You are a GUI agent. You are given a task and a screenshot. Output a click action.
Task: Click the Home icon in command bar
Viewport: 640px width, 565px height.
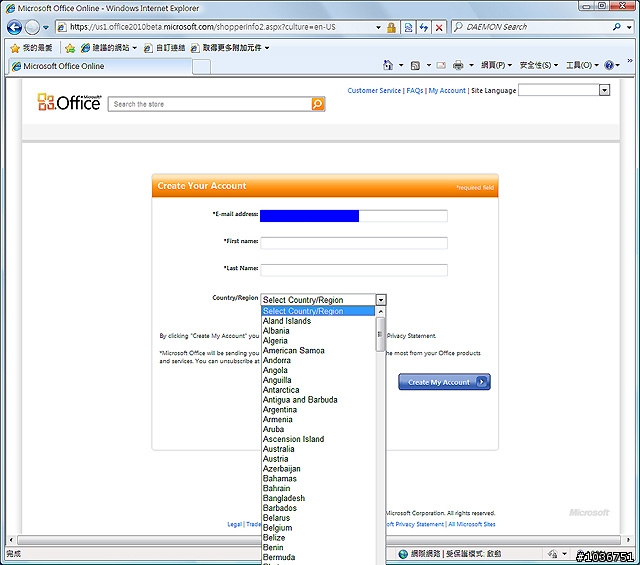coord(388,65)
